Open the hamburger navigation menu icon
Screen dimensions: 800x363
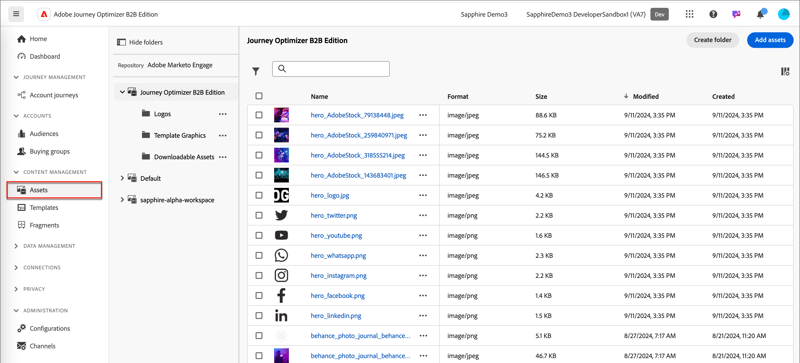[16, 14]
